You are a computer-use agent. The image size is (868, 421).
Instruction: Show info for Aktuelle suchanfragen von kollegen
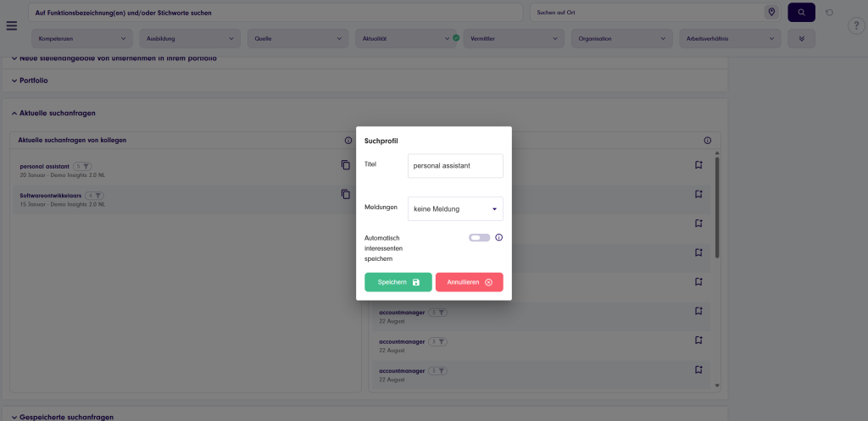click(x=348, y=140)
